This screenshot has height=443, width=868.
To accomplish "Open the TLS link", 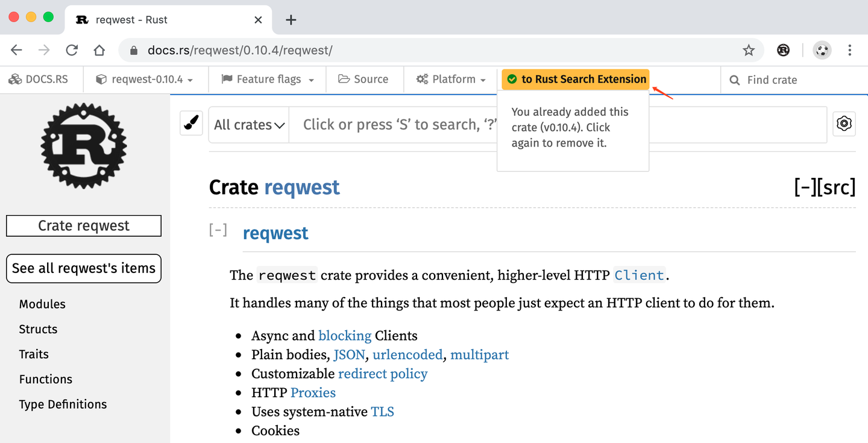I will [382, 412].
